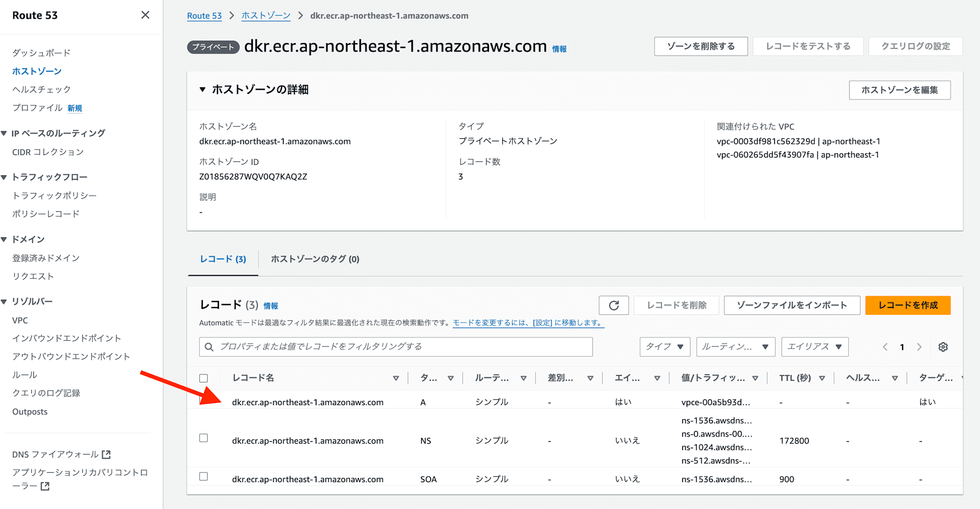Sort by 差別... column arrow
The width and height of the screenshot is (980, 509).
590,378
